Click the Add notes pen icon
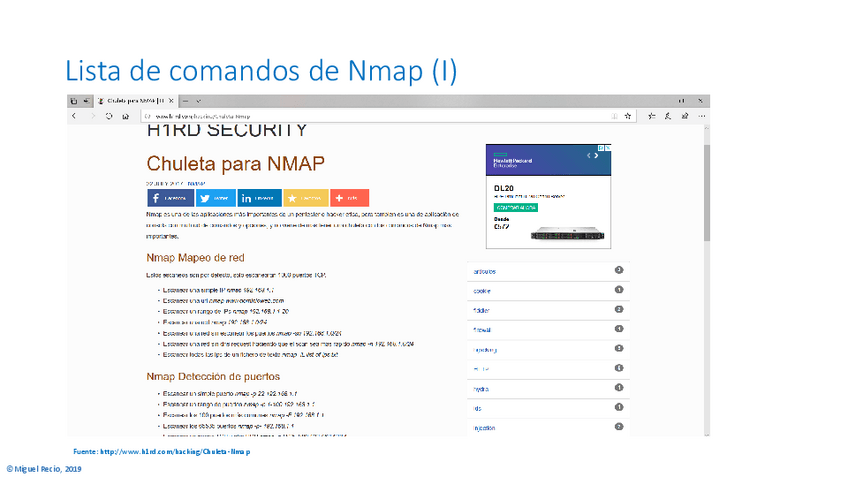The height and width of the screenshot is (477, 848). pyautogui.click(x=668, y=116)
